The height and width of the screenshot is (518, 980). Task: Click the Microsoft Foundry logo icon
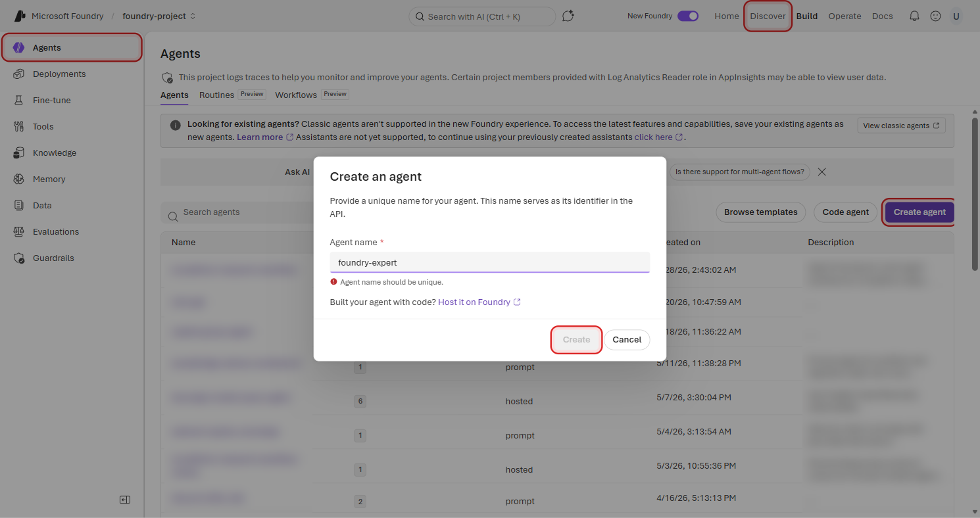(x=20, y=16)
